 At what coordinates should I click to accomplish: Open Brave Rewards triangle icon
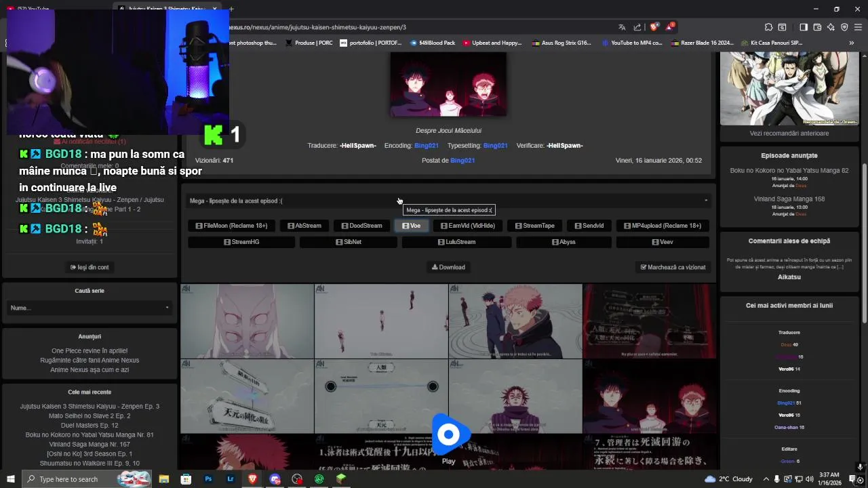click(x=670, y=27)
